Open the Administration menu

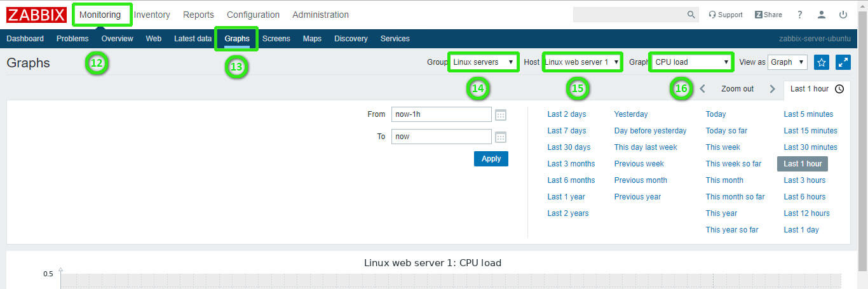[x=320, y=15]
